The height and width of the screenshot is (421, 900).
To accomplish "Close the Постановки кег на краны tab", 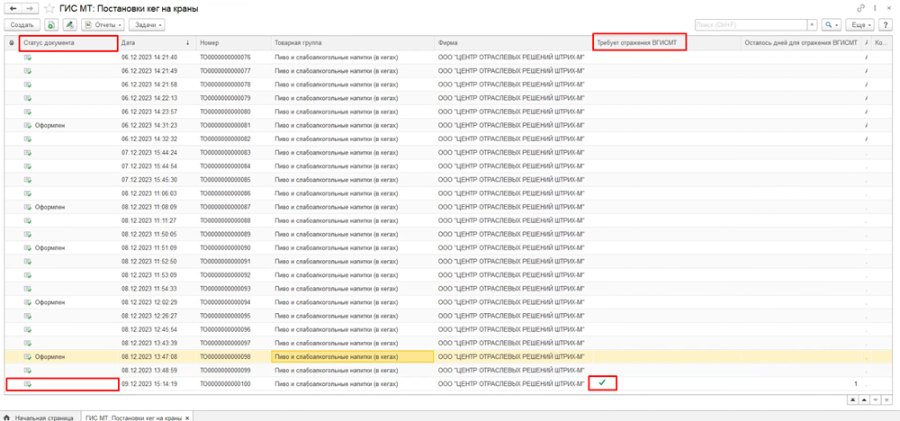I will (x=188, y=417).
